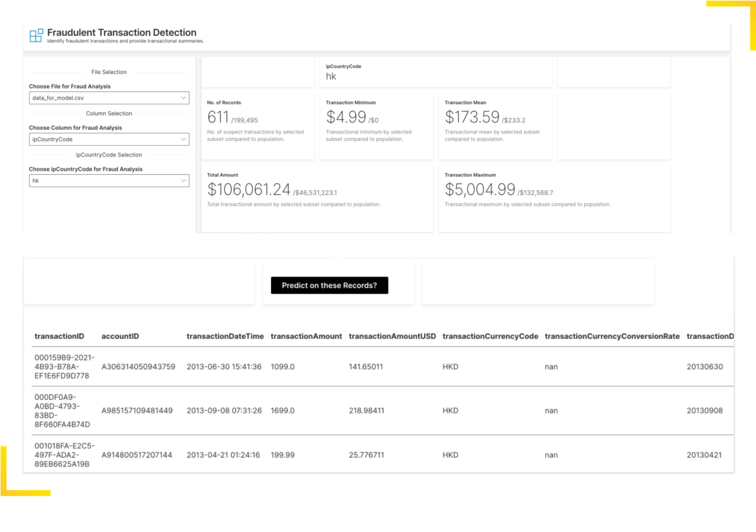Click the Fraudulent Transaction Detection logo icon
Screen dimensions: 756x532
(x=35, y=35)
